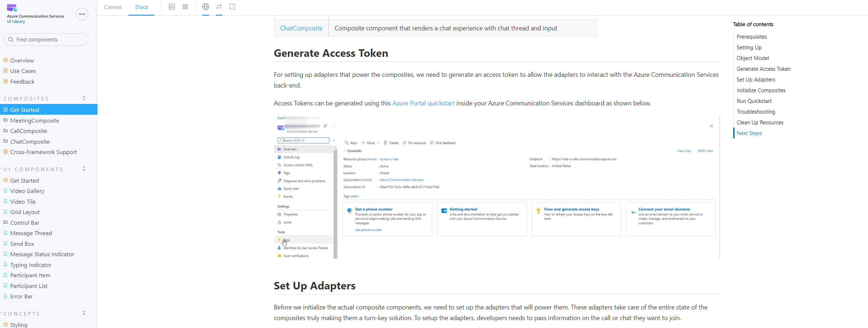
Task: Jump to Troubleshooting in table of contents
Action: [x=756, y=111]
